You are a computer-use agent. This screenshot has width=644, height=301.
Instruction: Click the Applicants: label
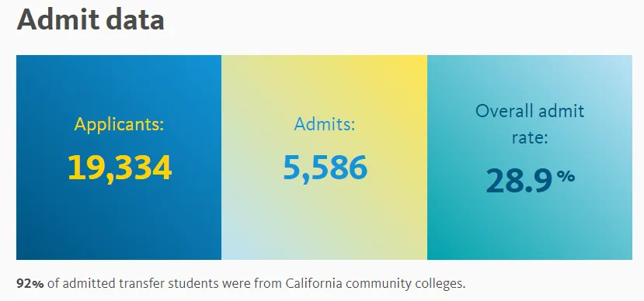click(x=119, y=124)
